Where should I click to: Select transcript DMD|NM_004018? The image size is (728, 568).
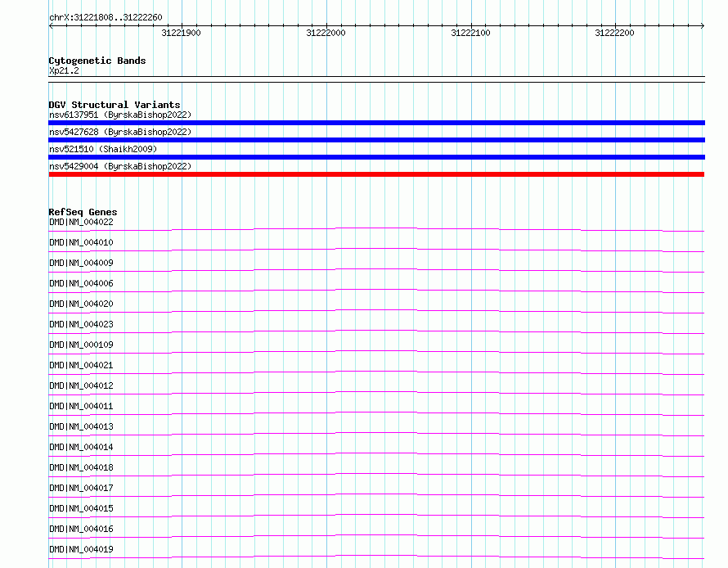click(81, 467)
